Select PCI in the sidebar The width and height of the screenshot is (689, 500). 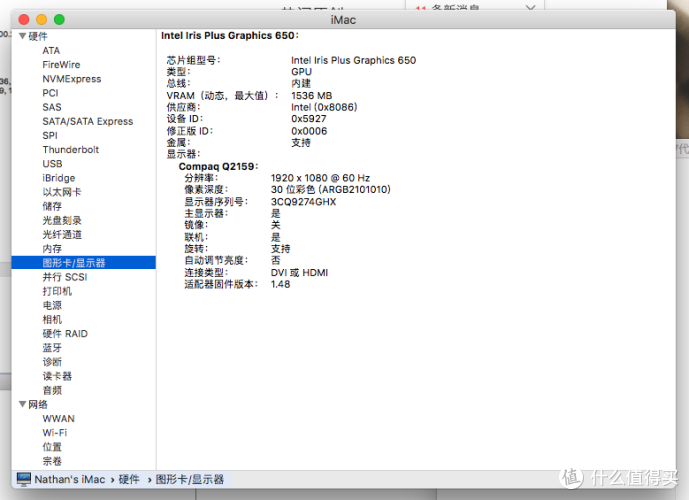(50, 93)
